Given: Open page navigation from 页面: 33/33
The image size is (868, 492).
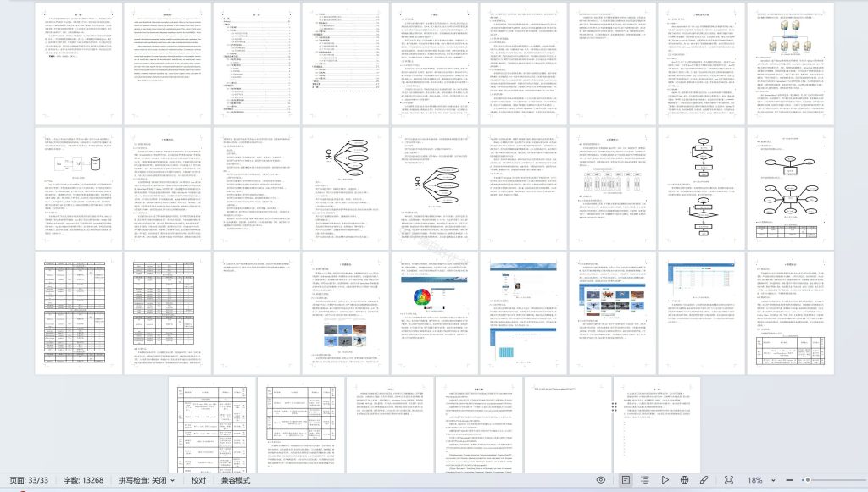Looking at the screenshot, I should (x=29, y=480).
